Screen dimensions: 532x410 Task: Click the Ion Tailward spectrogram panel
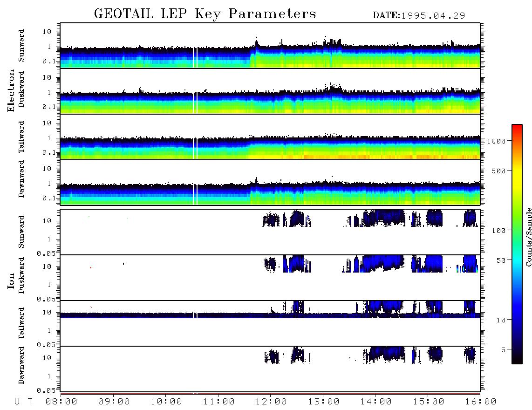(270, 323)
